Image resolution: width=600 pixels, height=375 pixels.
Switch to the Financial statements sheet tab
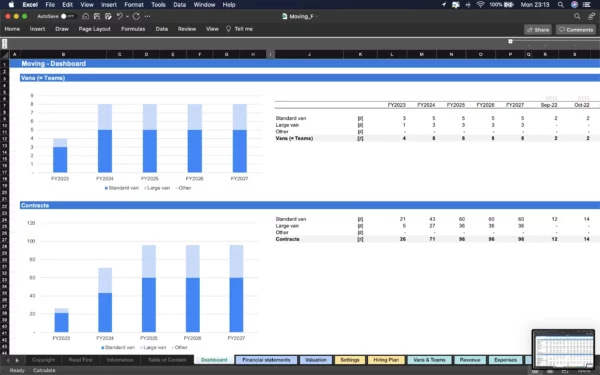(x=266, y=360)
